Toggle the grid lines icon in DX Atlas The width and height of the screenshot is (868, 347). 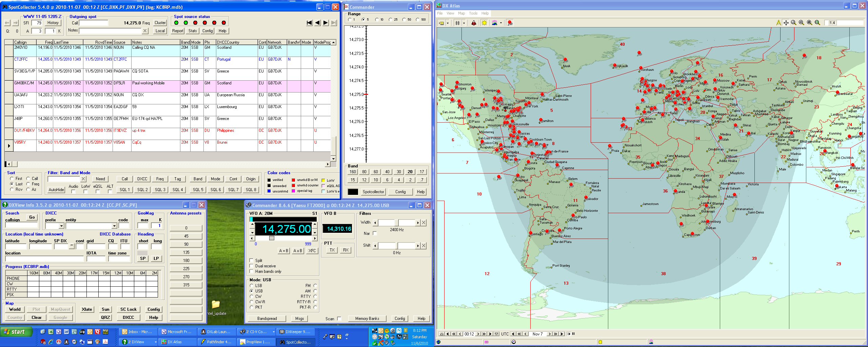[x=457, y=23]
